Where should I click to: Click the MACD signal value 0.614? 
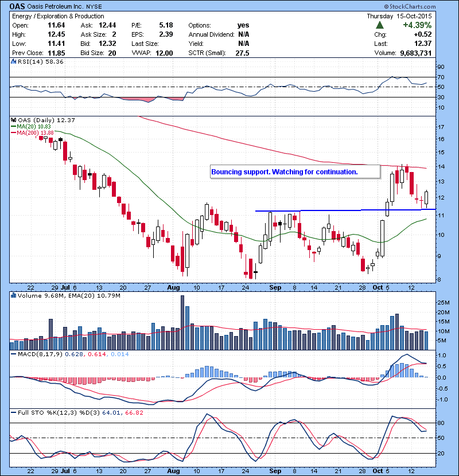tap(97, 354)
